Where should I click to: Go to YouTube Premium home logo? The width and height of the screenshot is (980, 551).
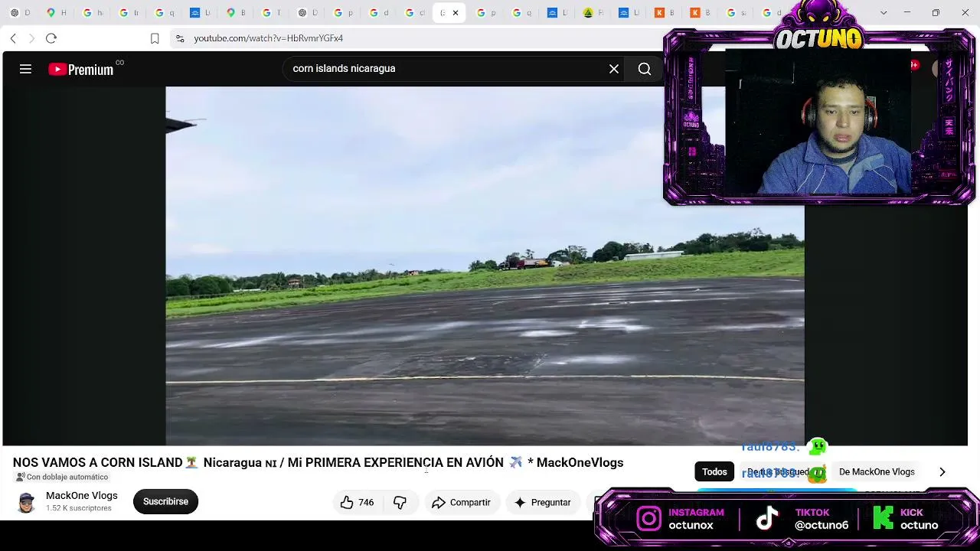81,70
